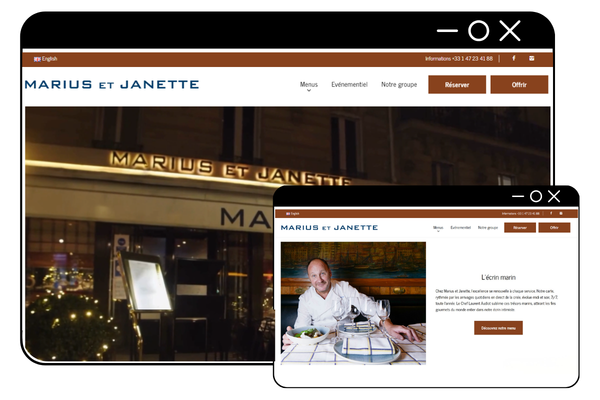Image resolution: width=600 pixels, height=400 pixels.
Task: Close the small front window
Action: click(x=554, y=196)
